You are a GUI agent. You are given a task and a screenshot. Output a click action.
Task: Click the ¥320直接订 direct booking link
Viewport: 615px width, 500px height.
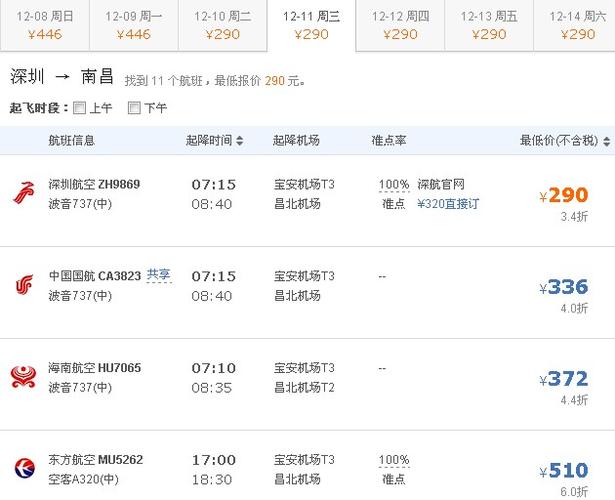point(448,204)
